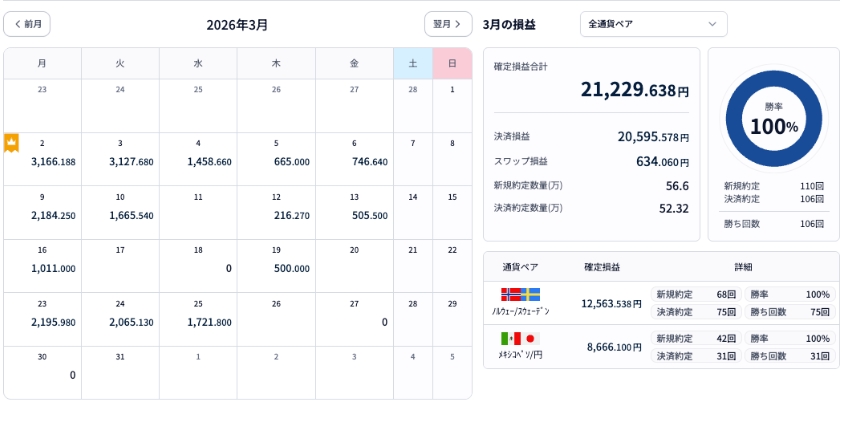Go to next month with 翌月 button

[x=448, y=24]
